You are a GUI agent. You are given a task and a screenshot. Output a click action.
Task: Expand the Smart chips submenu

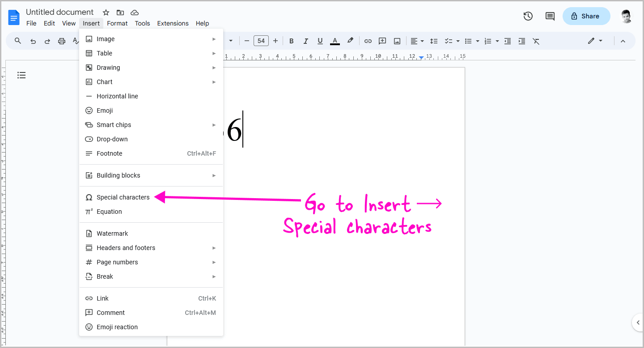tap(151, 125)
